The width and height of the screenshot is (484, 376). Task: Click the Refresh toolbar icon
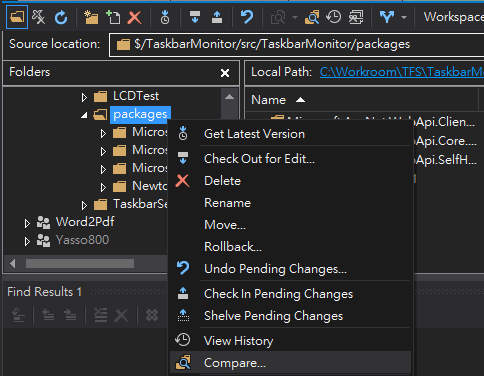[x=61, y=17]
